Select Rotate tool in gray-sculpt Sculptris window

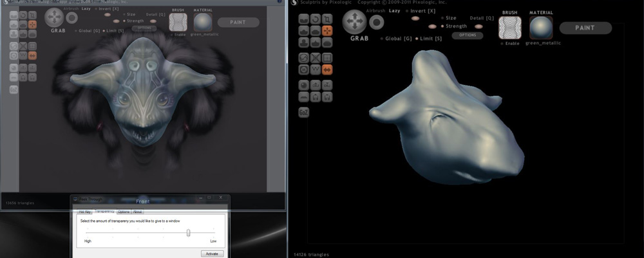pos(316,19)
